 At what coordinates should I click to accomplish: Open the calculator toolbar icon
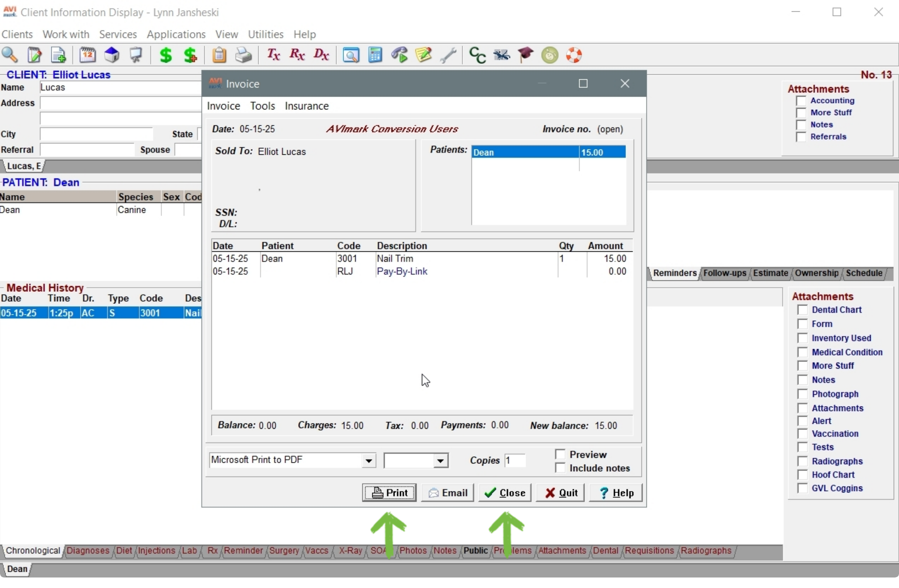[x=375, y=55]
